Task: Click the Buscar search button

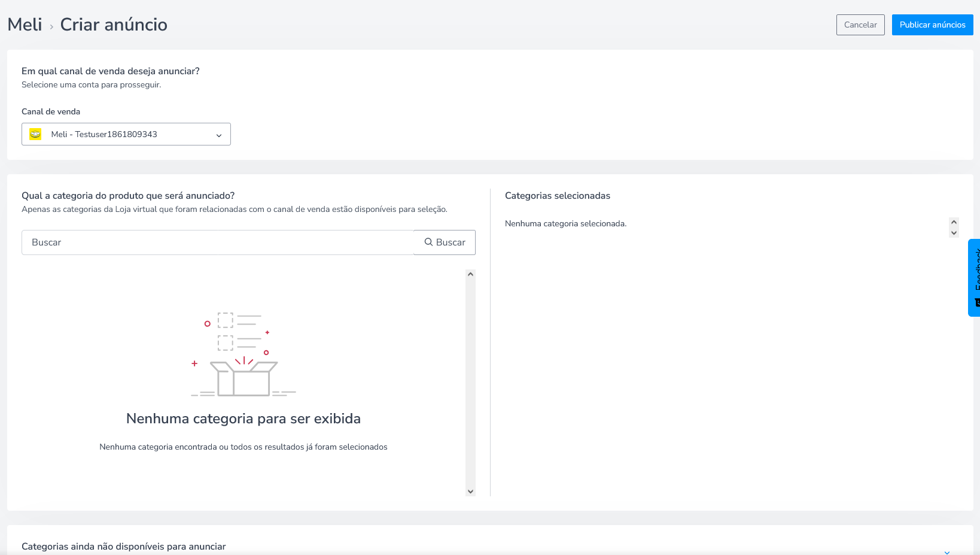Action: 445,242
